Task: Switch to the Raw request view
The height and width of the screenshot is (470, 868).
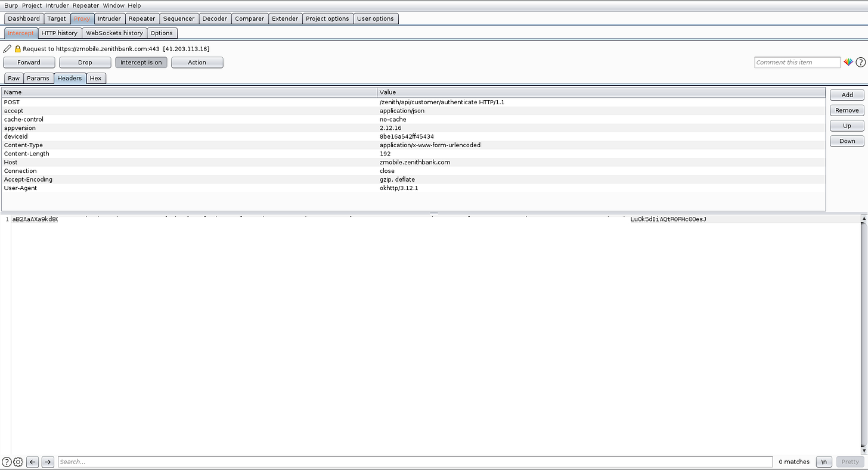Action: 14,78
